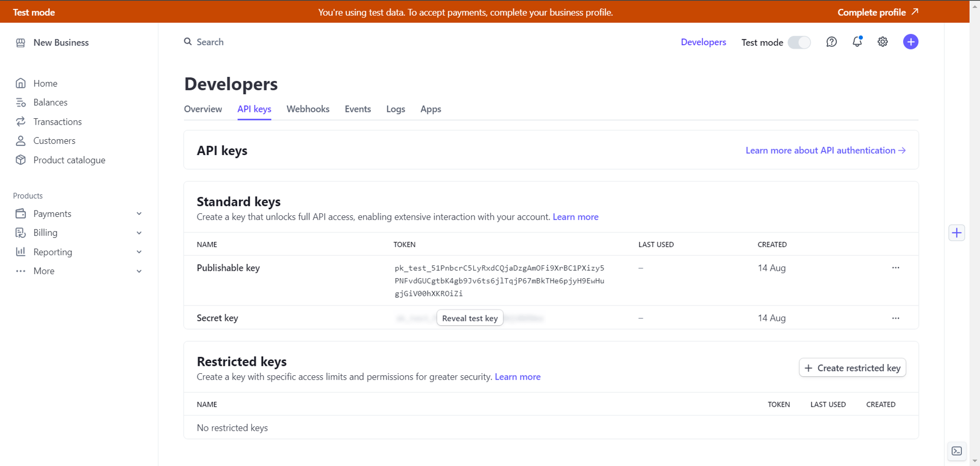
Task: Select the Transactions sidebar icon
Action: pyautogui.click(x=21, y=121)
